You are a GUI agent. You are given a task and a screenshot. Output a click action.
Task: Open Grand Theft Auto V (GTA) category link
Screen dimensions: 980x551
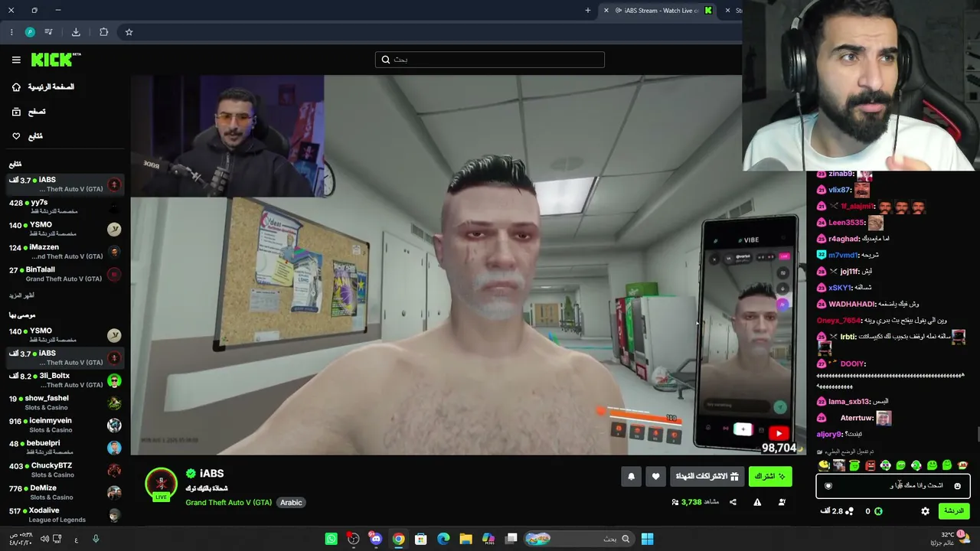[228, 503]
